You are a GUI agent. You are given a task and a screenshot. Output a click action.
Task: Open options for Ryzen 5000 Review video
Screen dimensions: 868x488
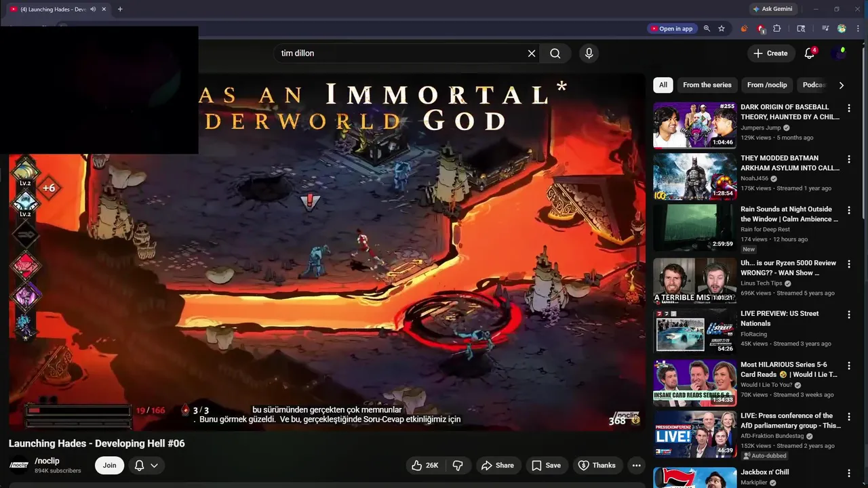848,264
